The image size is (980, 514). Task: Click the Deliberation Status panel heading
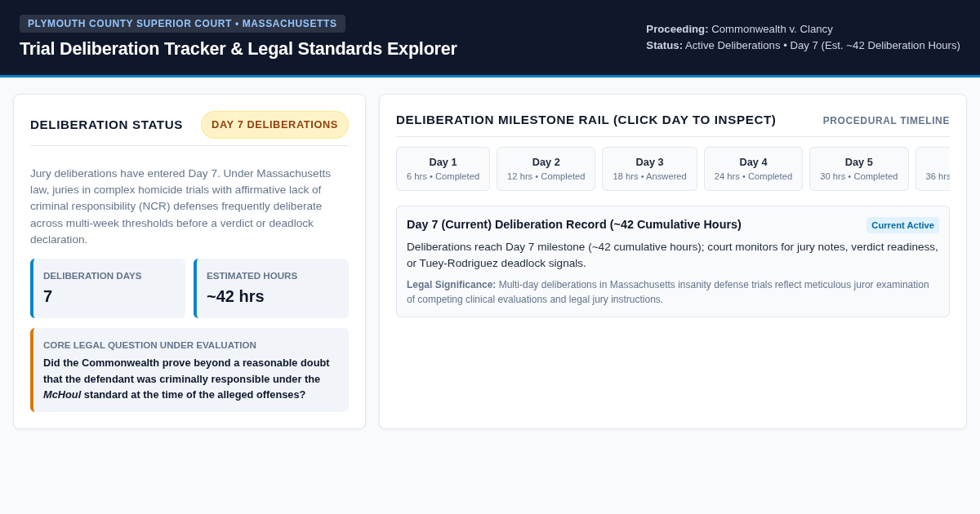(106, 125)
